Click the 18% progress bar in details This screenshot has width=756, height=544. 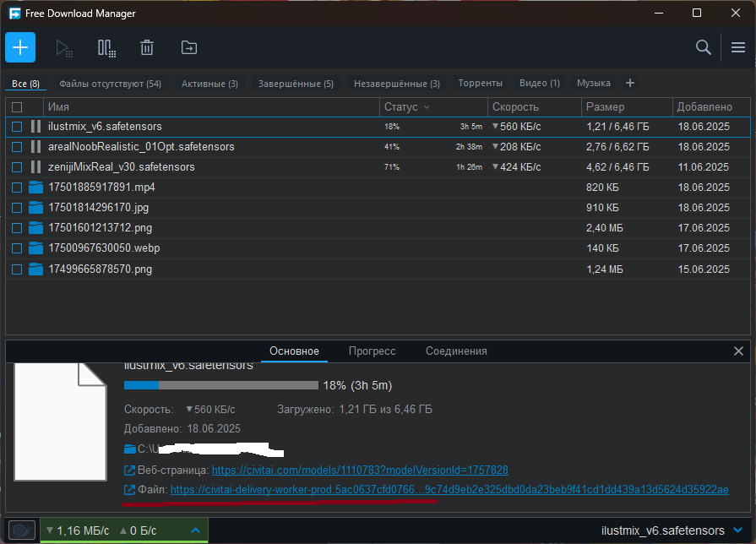(220, 385)
